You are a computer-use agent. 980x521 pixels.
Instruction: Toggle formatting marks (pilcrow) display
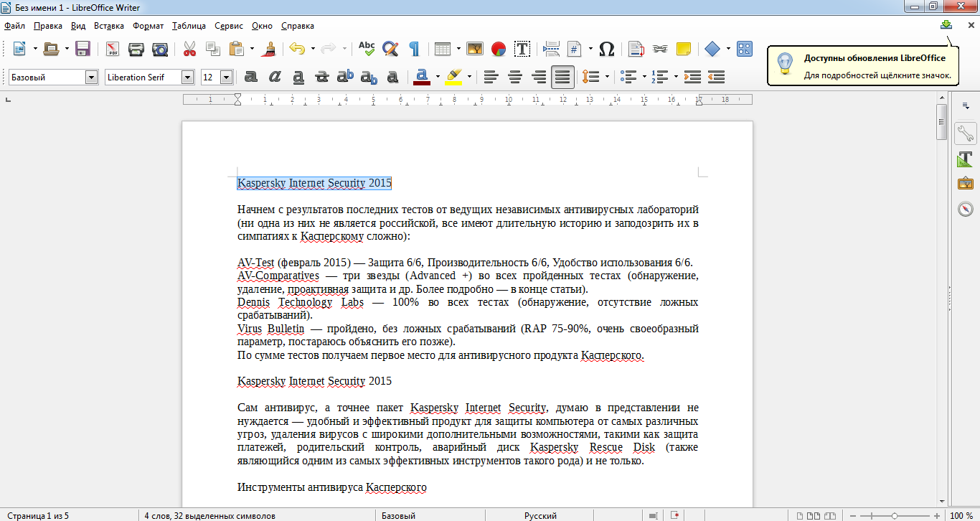(414, 49)
